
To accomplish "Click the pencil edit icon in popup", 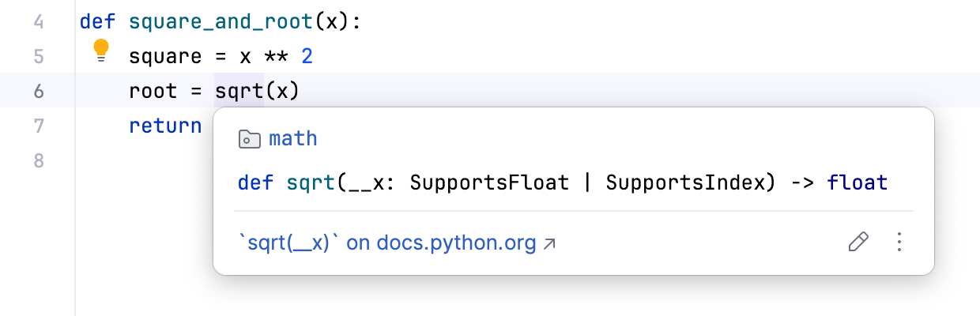I will coord(857,243).
